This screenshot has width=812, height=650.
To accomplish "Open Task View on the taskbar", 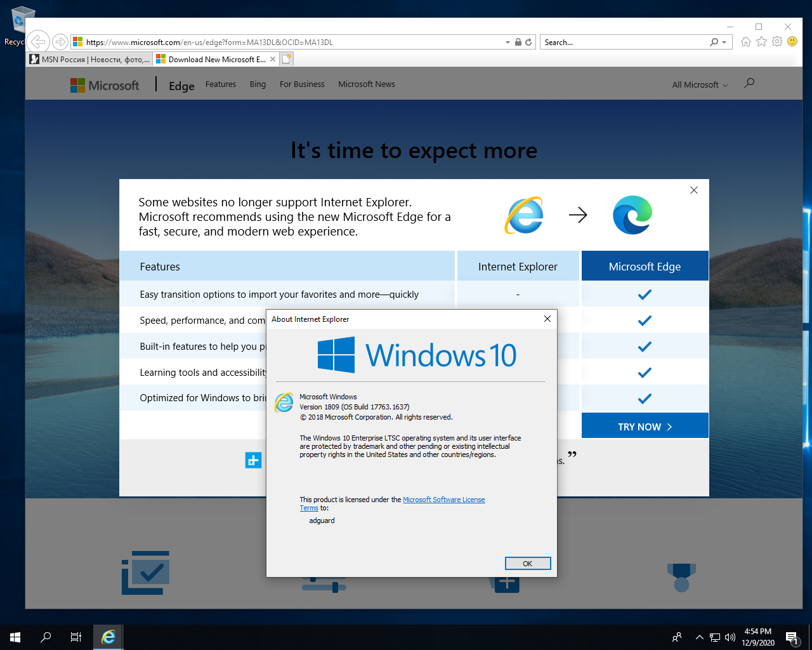I will point(76,637).
